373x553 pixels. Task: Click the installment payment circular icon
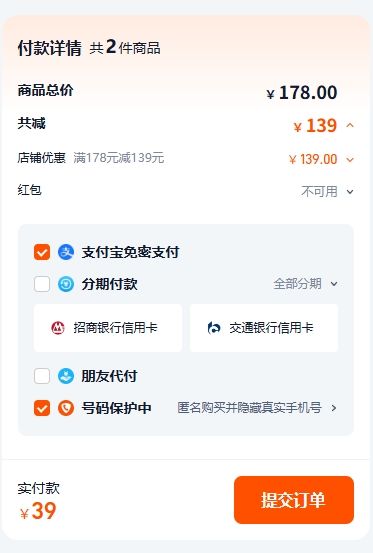[66, 284]
